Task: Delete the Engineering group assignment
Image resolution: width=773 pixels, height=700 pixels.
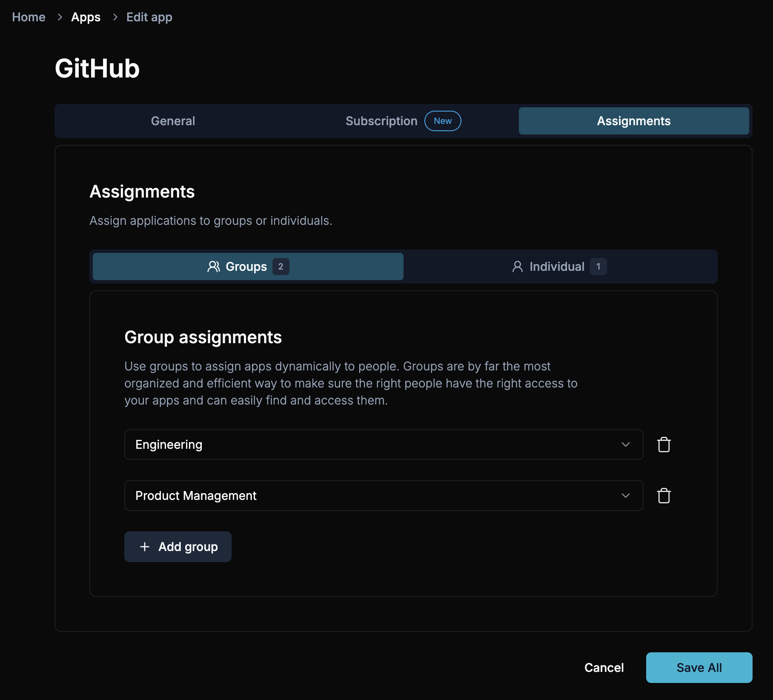Action: click(664, 445)
